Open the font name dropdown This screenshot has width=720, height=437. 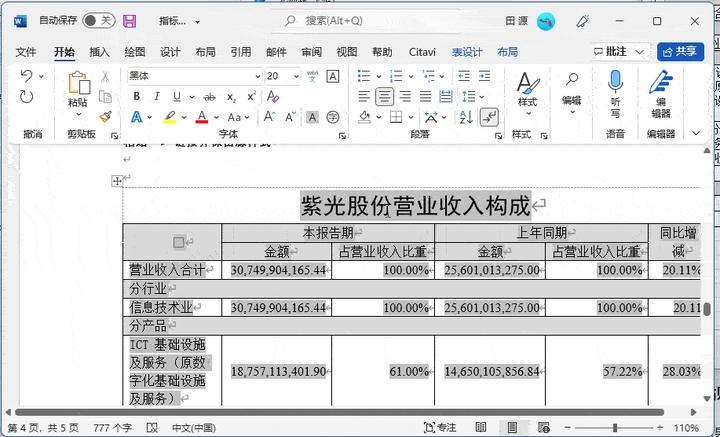click(x=258, y=76)
